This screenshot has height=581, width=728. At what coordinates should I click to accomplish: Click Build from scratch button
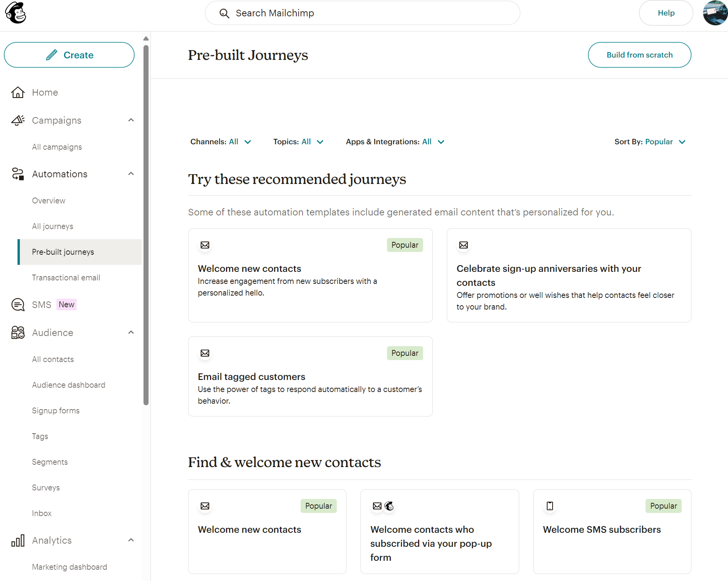point(639,55)
